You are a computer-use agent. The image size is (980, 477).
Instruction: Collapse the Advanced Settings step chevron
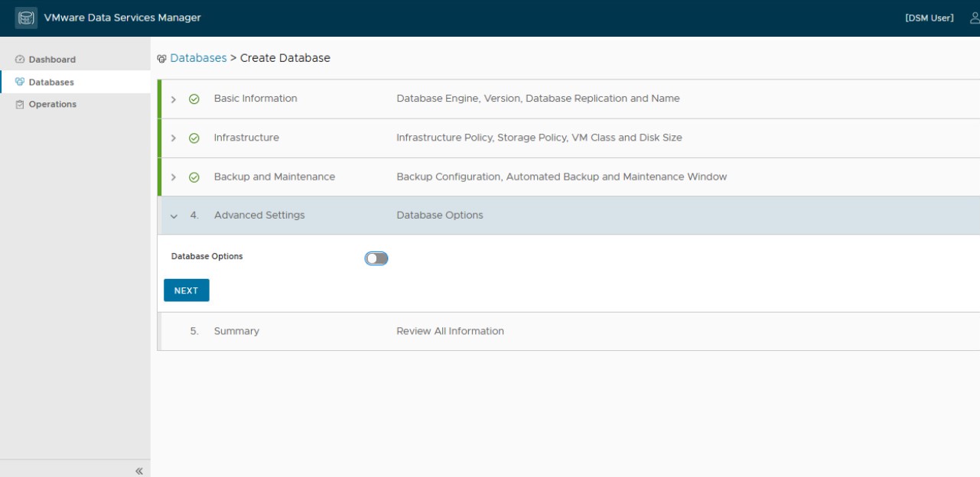click(174, 216)
